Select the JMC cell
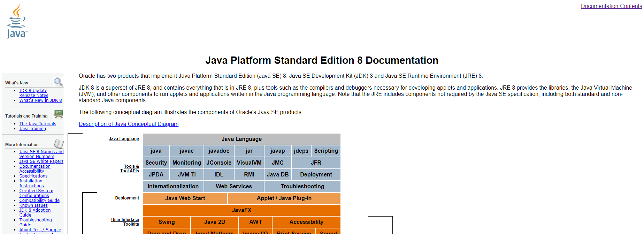 pyautogui.click(x=277, y=163)
